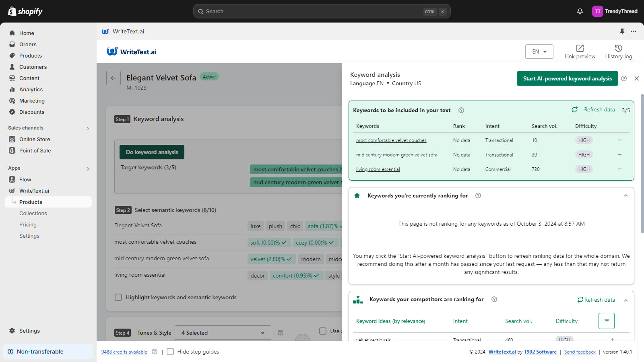The image size is (644, 362).
Task: Open help for competitors ranking keywords
Action: pos(494,299)
